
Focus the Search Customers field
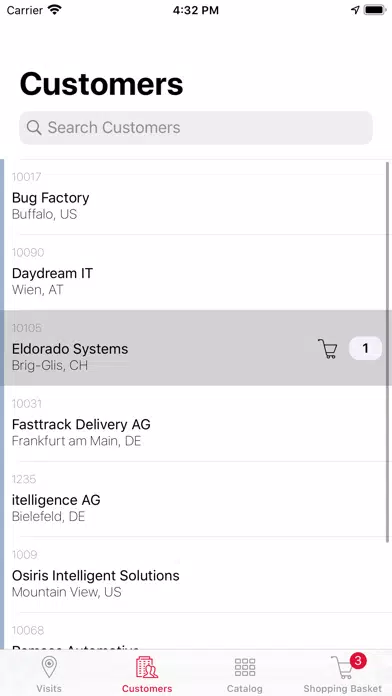(x=196, y=128)
